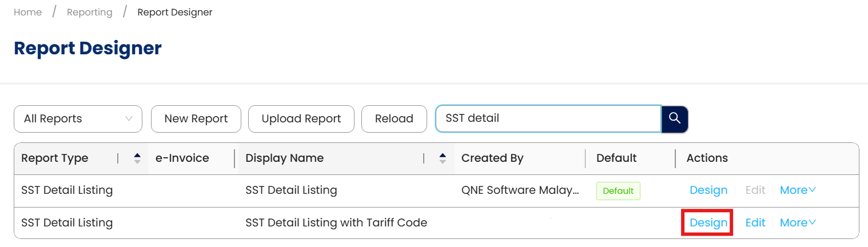Click the Upload Report button
This screenshot has width=868, height=247.
click(301, 118)
